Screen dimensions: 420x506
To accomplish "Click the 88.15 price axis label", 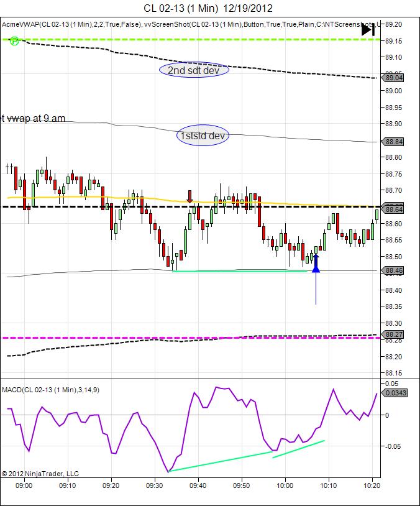I will tap(393, 373).
